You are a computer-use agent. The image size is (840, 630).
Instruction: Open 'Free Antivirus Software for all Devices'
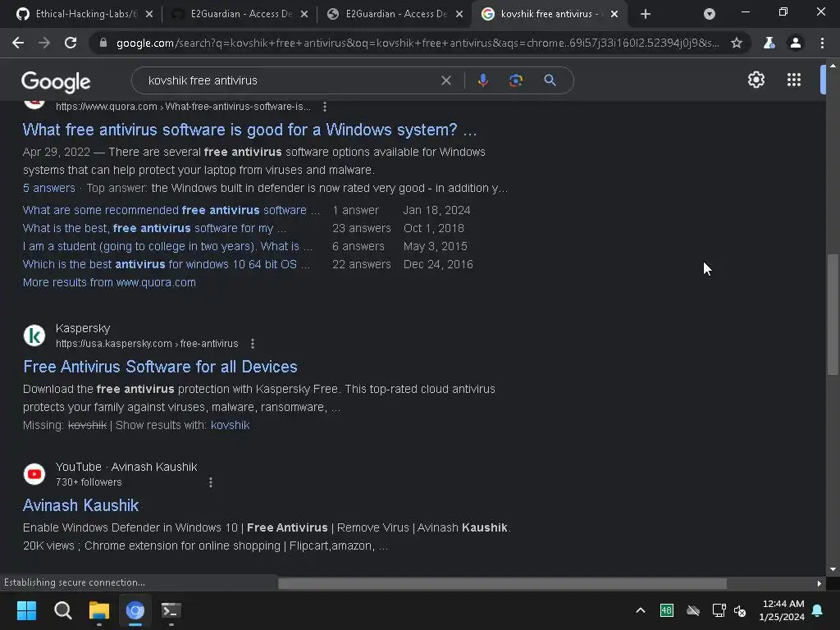(x=160, y=367)
